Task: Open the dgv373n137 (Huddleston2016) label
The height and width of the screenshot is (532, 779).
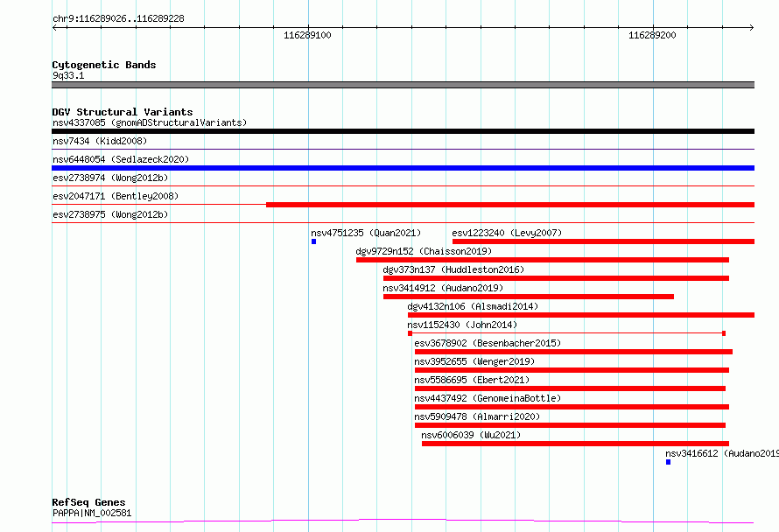Action: point(453,269)
